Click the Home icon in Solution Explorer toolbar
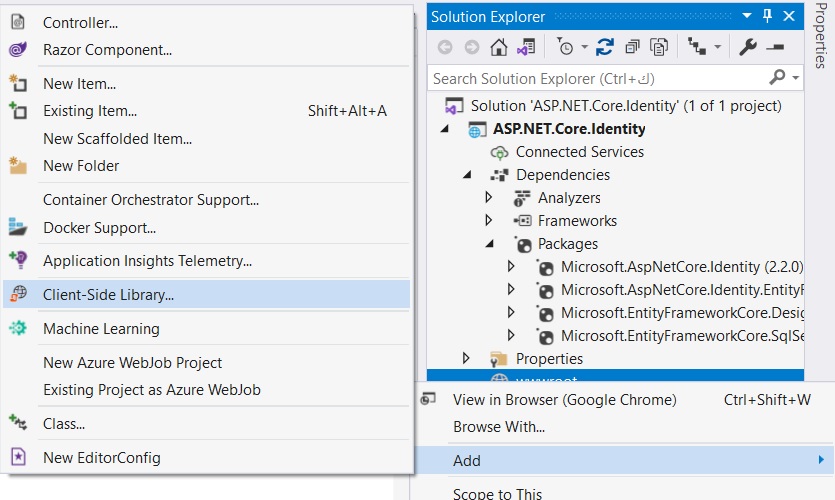 (x=499, y=47)
